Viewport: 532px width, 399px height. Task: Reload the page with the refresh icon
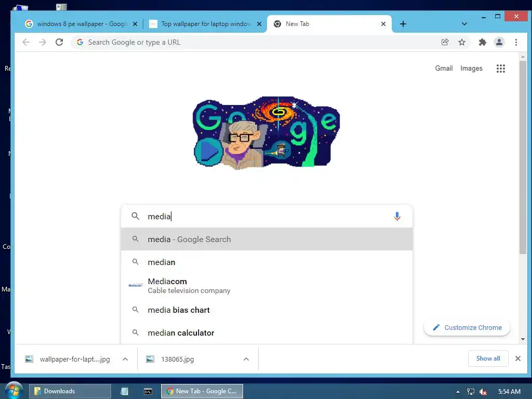point(59,42)
